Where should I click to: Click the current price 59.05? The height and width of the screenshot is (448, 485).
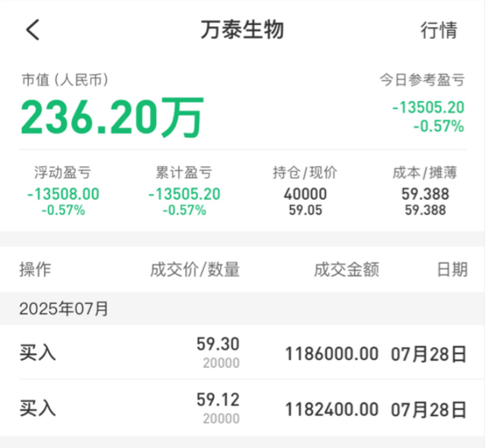305,210
